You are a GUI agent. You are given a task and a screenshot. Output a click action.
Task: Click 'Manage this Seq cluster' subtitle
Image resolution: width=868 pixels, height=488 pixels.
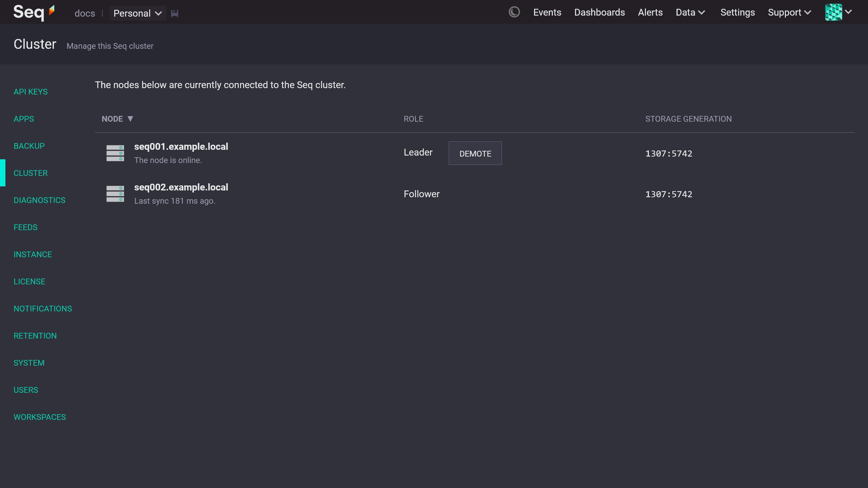tap(110, 46)
